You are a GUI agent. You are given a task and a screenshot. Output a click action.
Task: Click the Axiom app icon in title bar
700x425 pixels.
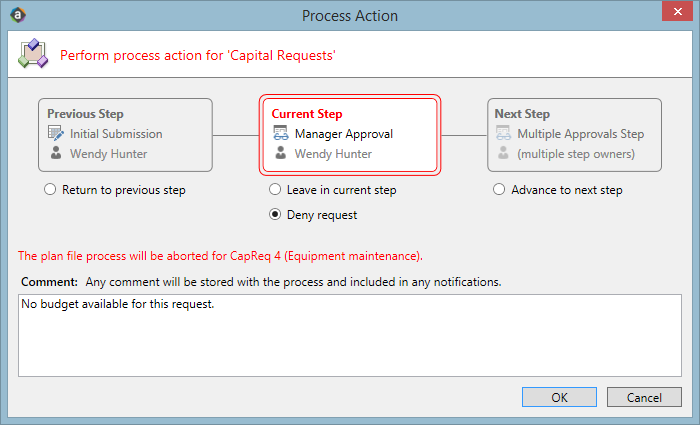point(18,15)
